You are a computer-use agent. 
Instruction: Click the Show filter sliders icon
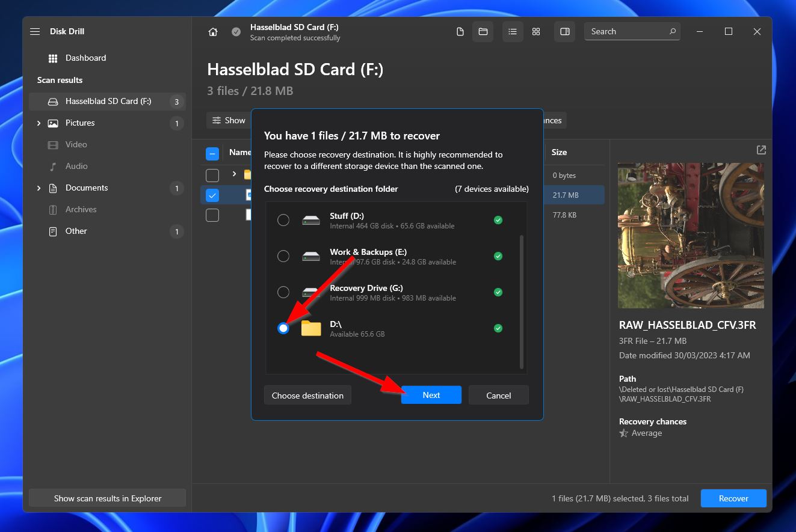click(x=217, y=120)
